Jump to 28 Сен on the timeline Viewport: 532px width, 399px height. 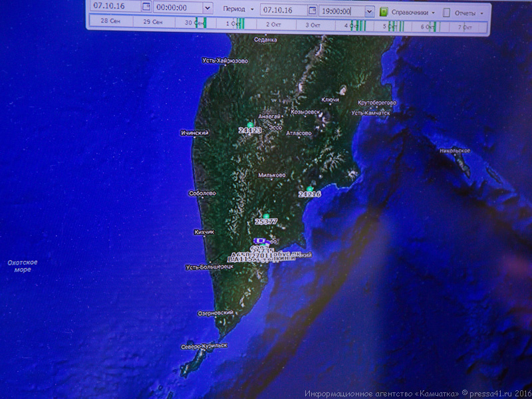[x=110, y=21]
